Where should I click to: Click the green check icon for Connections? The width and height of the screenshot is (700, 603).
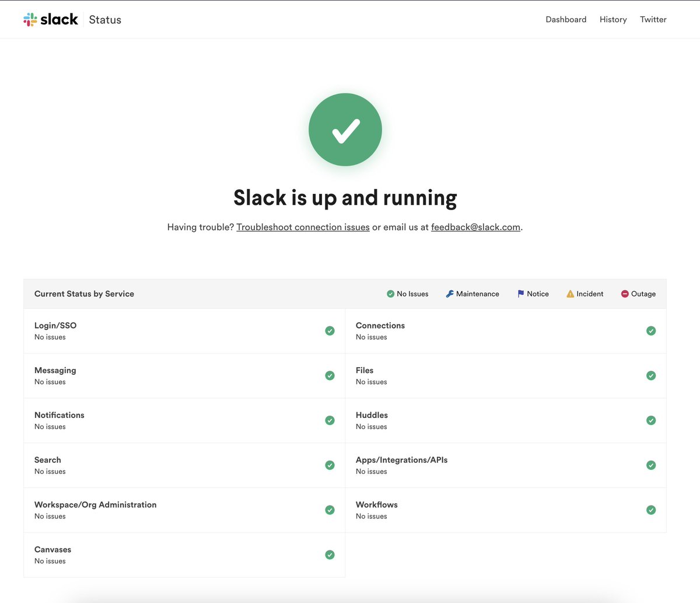pos(651,331)
